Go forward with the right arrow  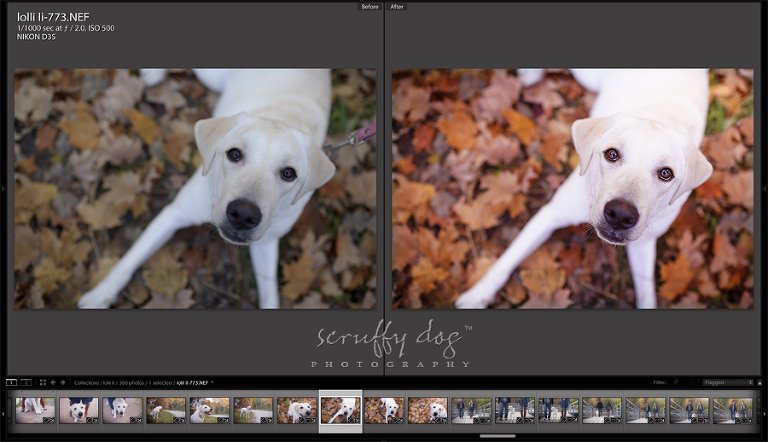click(63, 382)
